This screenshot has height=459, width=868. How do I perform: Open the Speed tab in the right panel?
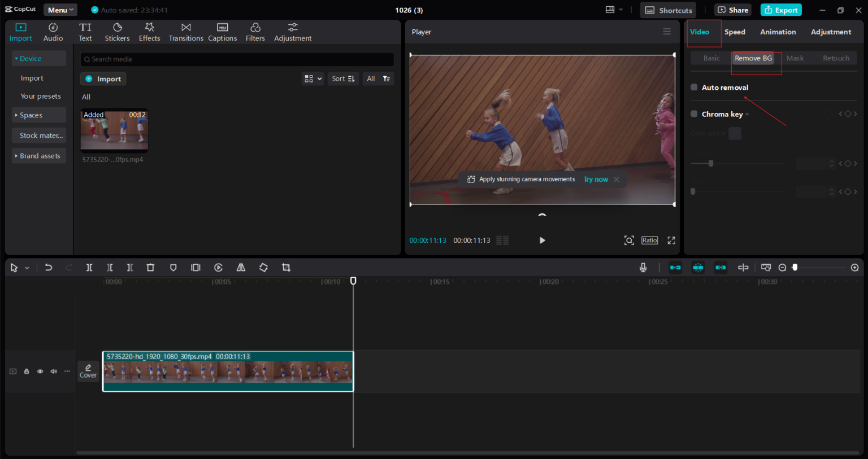point(735,32)
